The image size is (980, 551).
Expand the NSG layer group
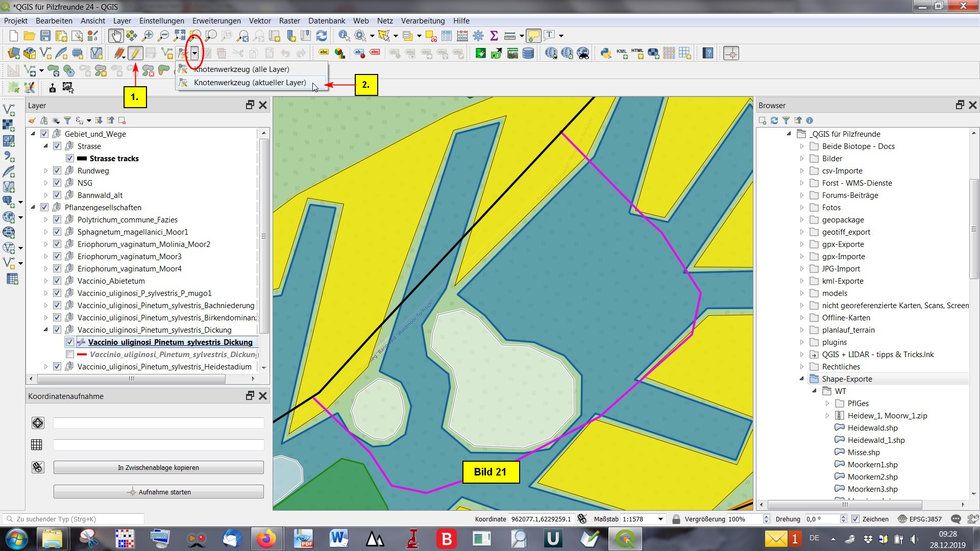point(45,183)
